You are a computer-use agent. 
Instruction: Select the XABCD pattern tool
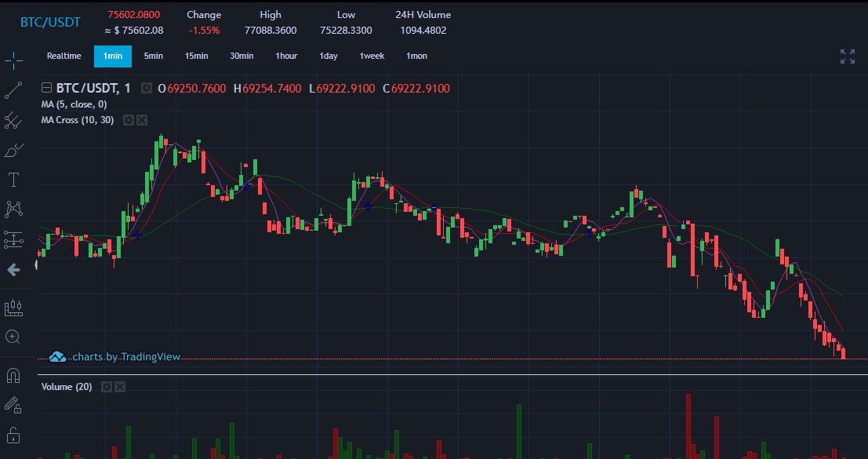point(13,209)
